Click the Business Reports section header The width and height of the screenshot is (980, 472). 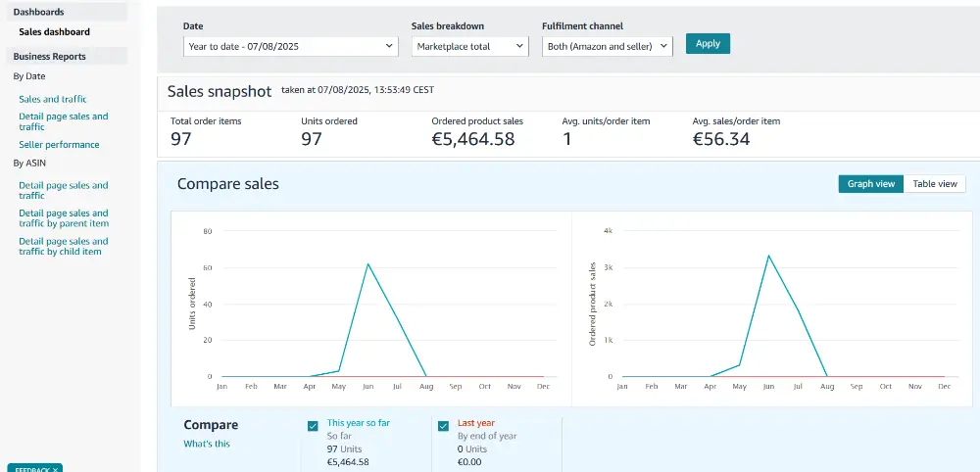pos(68,56)
